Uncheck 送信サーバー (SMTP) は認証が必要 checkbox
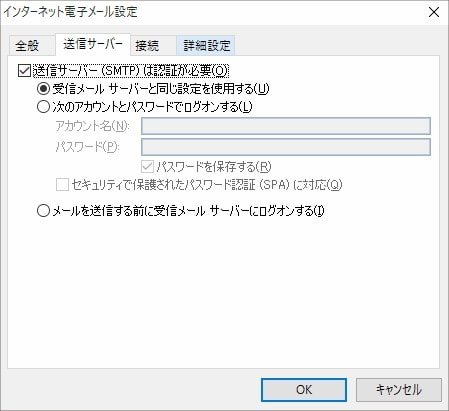The height and width of the screenshot is (411, 449). 24,71
